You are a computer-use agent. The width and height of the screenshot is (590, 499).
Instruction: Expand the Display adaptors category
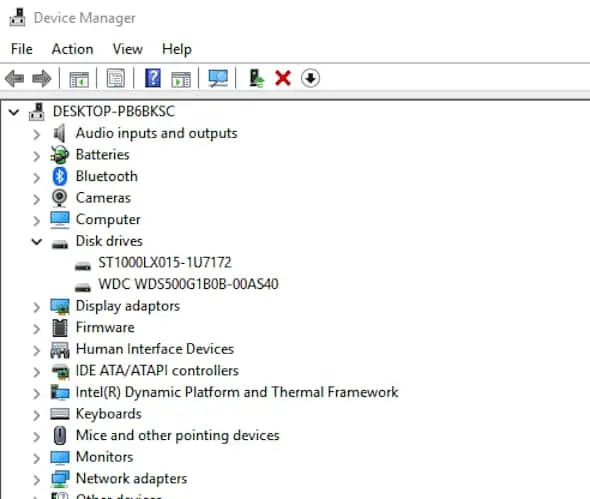36,307
